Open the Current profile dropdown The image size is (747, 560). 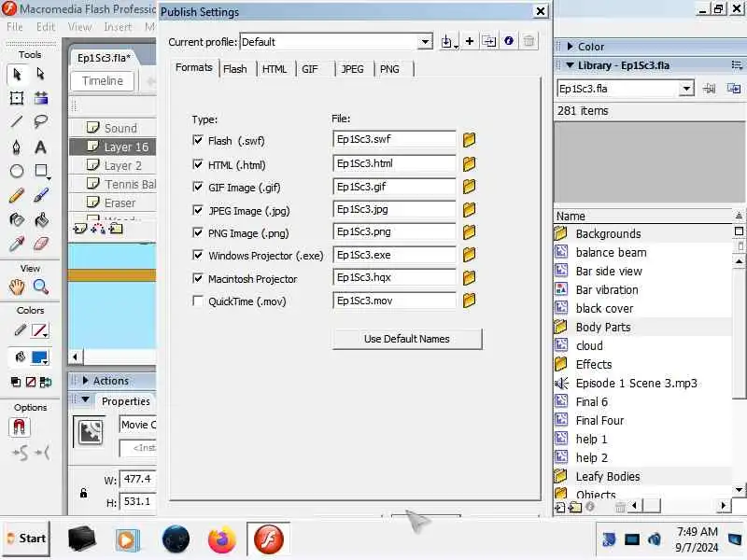[425, 42]
